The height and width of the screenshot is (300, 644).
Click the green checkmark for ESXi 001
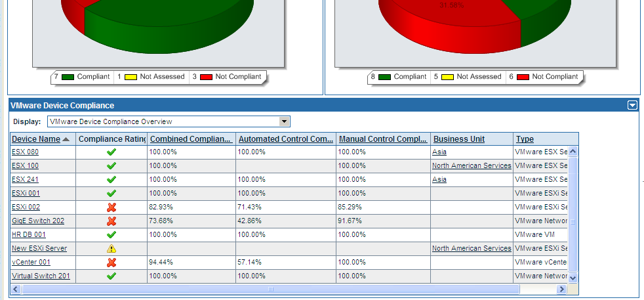tap(111, 194)
